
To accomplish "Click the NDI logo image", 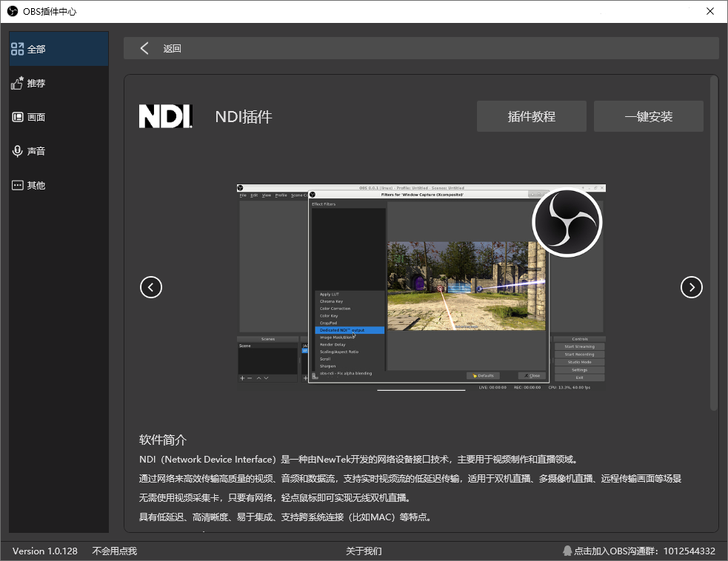I will [165, 116].
